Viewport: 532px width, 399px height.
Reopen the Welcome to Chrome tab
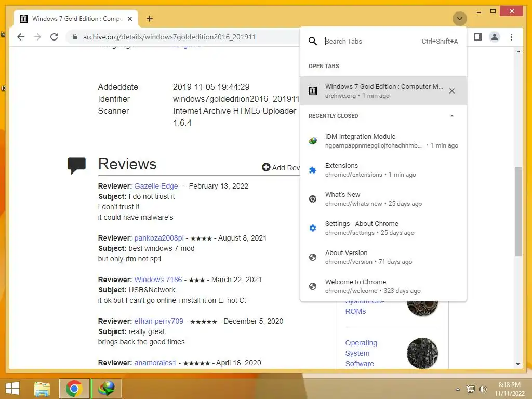click(x=383, y=286)
